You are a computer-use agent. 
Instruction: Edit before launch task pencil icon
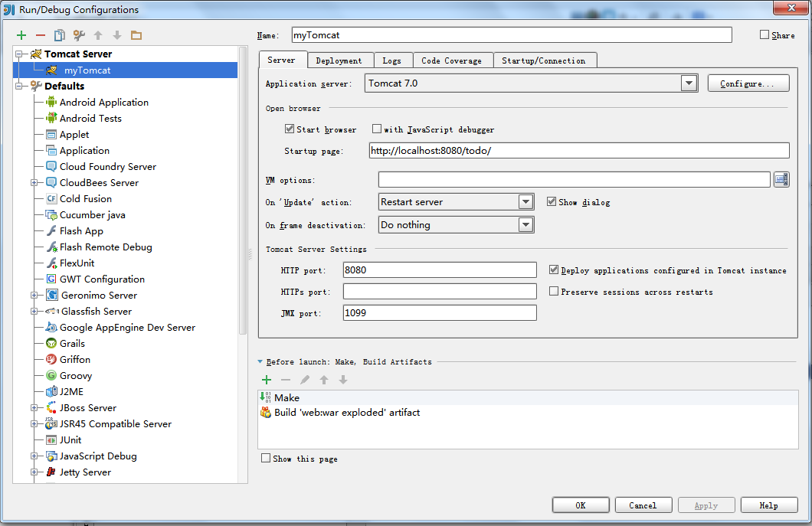coord(305,380)
